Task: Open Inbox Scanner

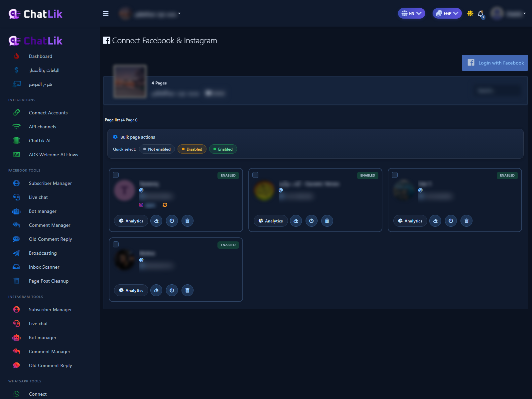Action: [44, 267]
